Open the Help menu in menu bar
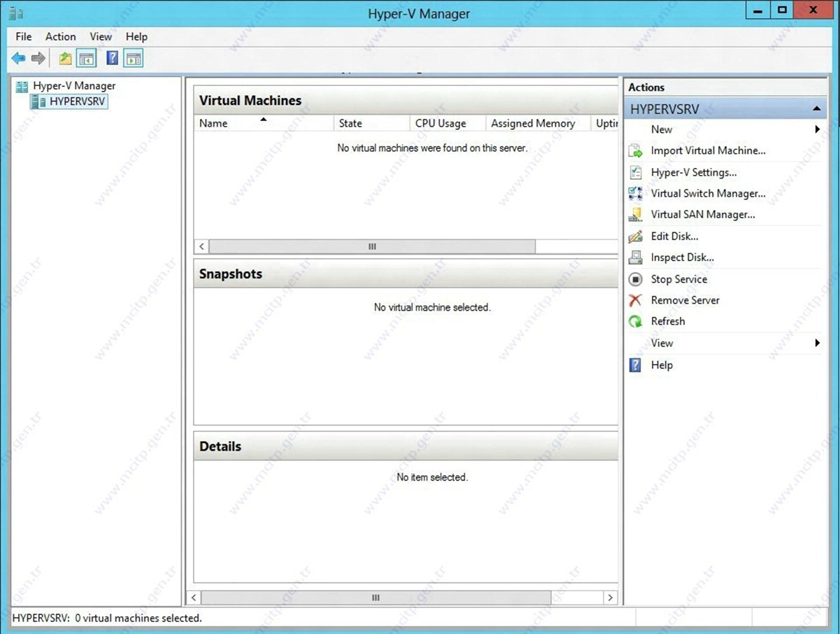Screen dimensions: 840x634 click(x=136, y=36)
